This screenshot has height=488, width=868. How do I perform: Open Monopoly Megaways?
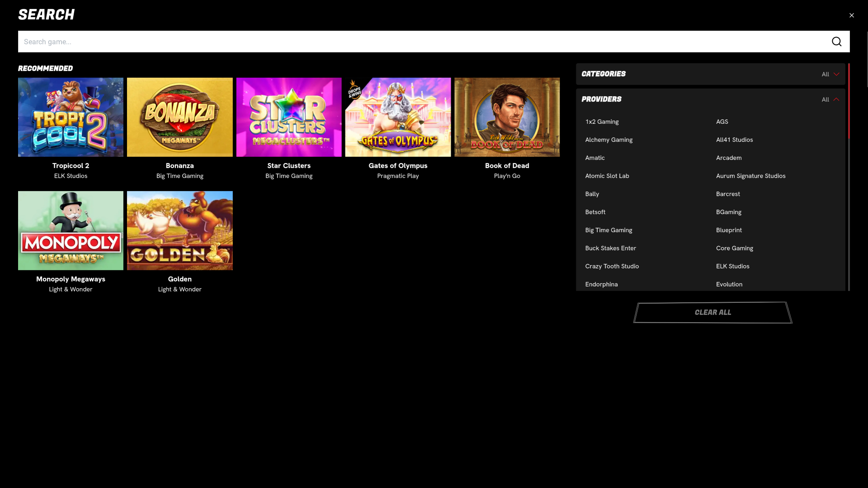click(x=71, y=230)
